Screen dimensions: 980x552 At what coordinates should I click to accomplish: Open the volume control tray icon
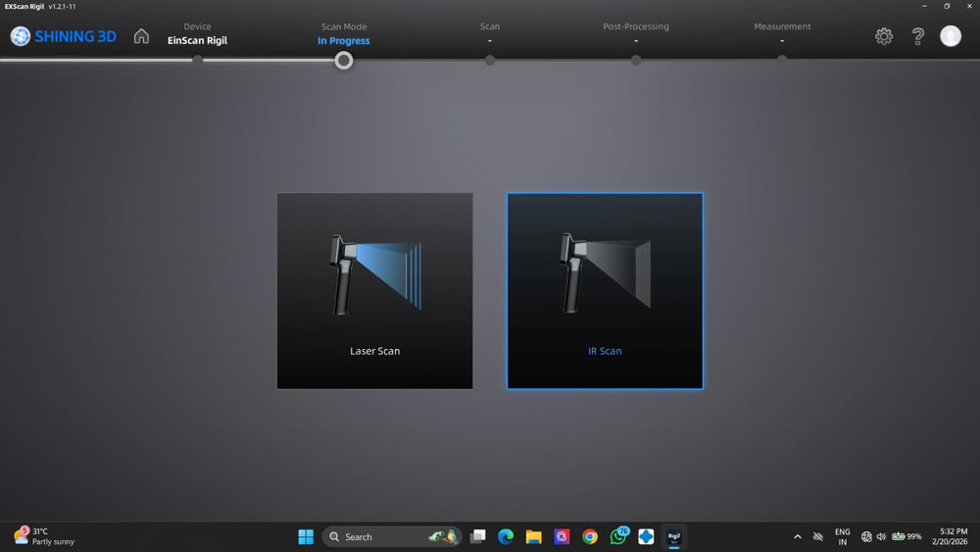point(881,536)
